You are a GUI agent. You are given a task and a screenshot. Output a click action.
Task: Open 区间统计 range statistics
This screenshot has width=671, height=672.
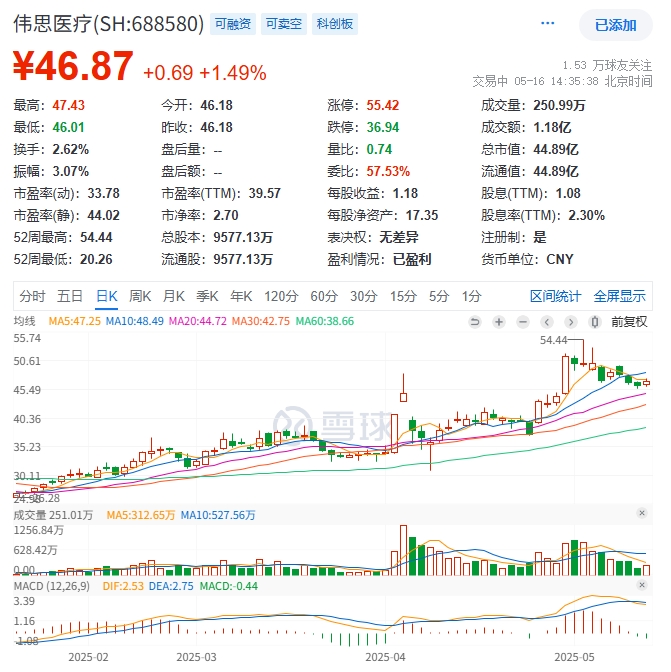[x=555, y=296]
